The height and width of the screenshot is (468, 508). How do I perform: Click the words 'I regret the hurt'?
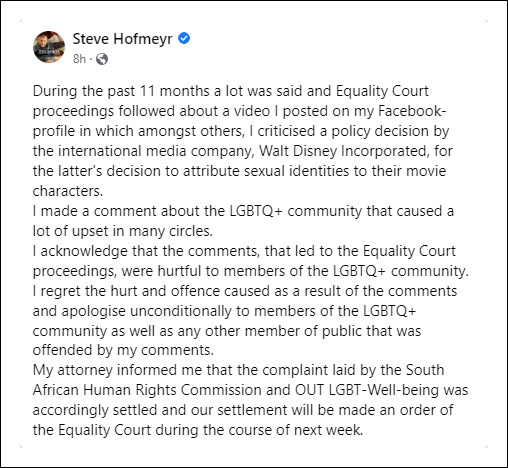[85, 291]
